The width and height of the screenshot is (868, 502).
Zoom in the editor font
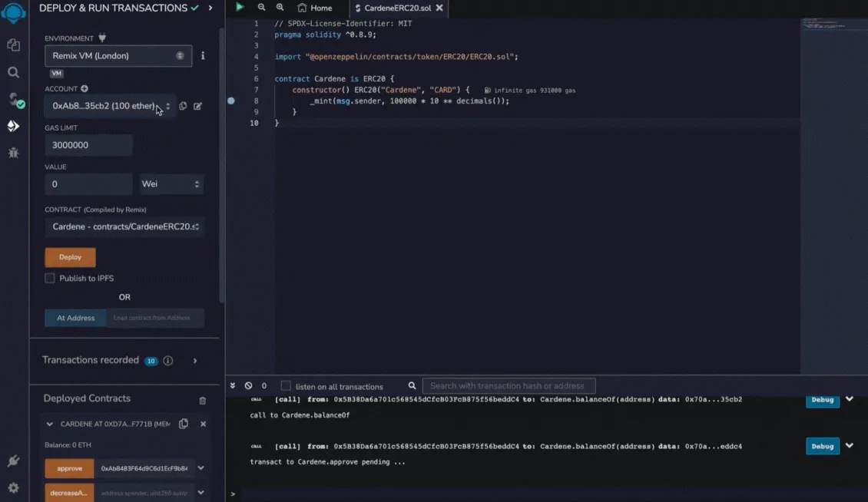pos(280,7)
